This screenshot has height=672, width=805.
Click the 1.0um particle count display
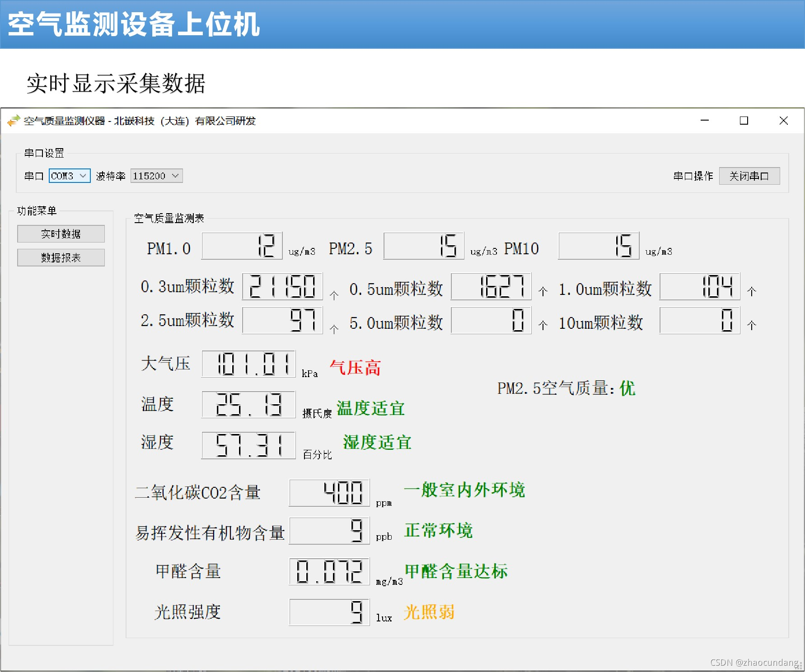700,286
